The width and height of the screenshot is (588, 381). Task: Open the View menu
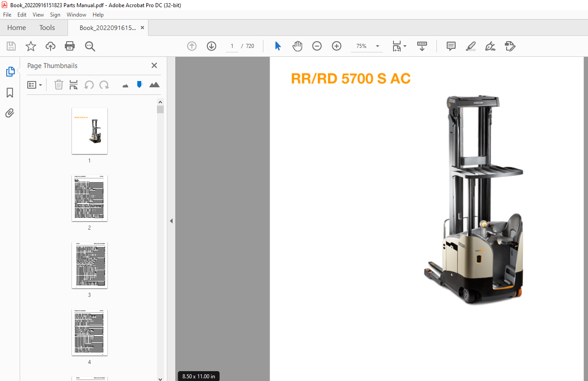point(38,15)
